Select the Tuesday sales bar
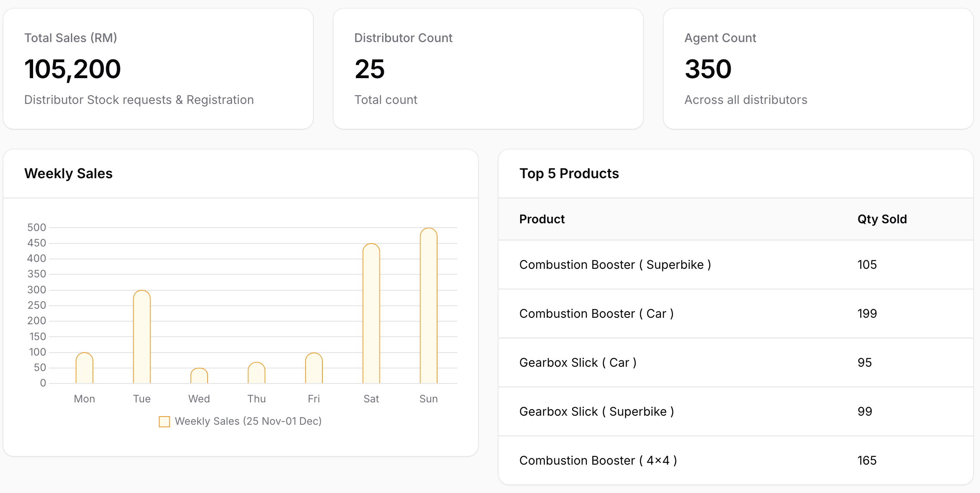This screenshot has width=980, height=493. coord(142,337)
